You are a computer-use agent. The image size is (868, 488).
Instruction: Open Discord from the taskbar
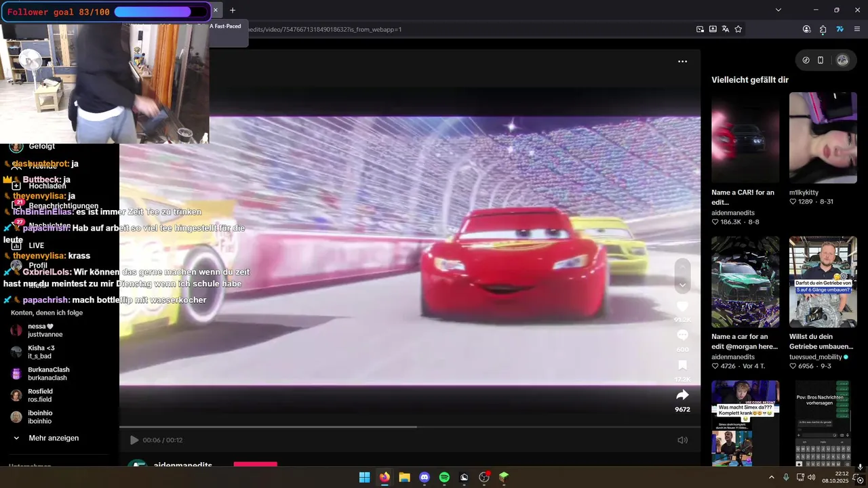coord(425,477)
